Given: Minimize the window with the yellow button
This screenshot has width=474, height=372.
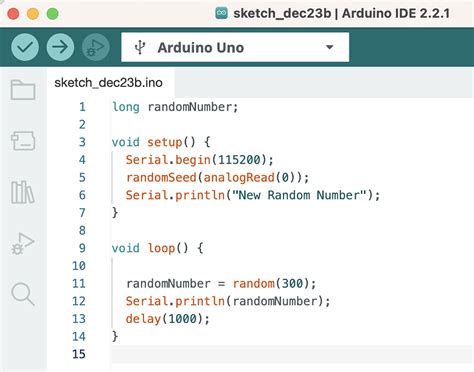Looking at the screenshot, I should 33,14.
